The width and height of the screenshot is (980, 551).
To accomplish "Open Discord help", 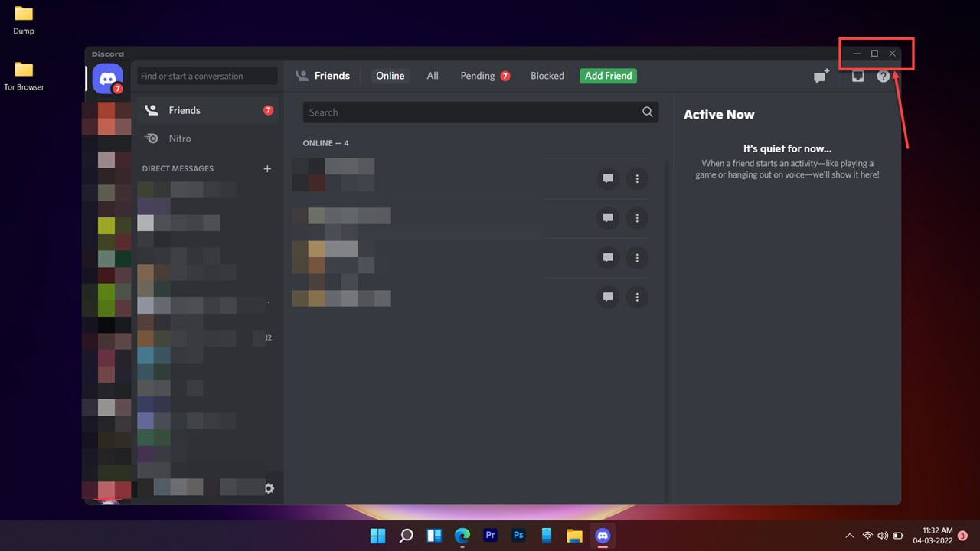I will (x=884, y=76).
